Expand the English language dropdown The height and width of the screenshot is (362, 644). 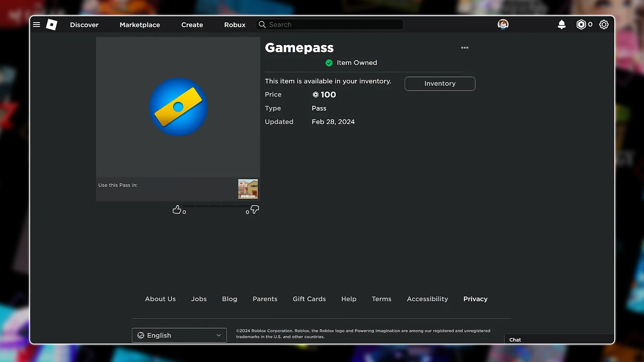pyautogui.click(x=179, y=335)
